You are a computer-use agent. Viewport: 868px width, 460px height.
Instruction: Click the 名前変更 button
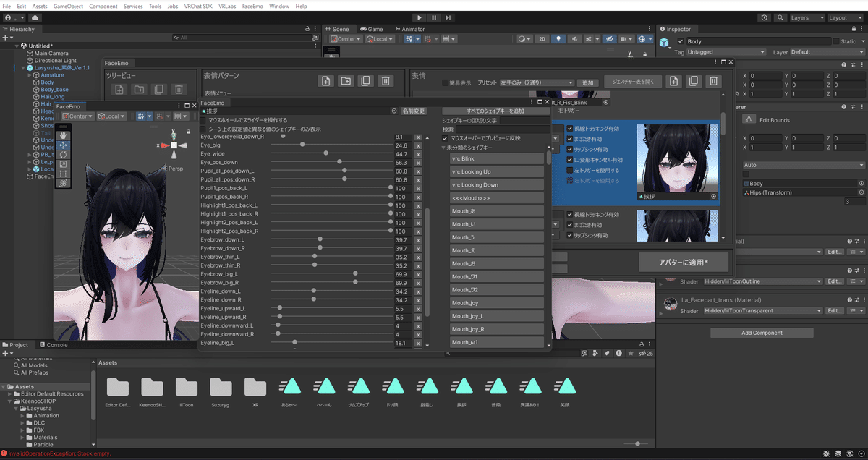tap(413, 111)
